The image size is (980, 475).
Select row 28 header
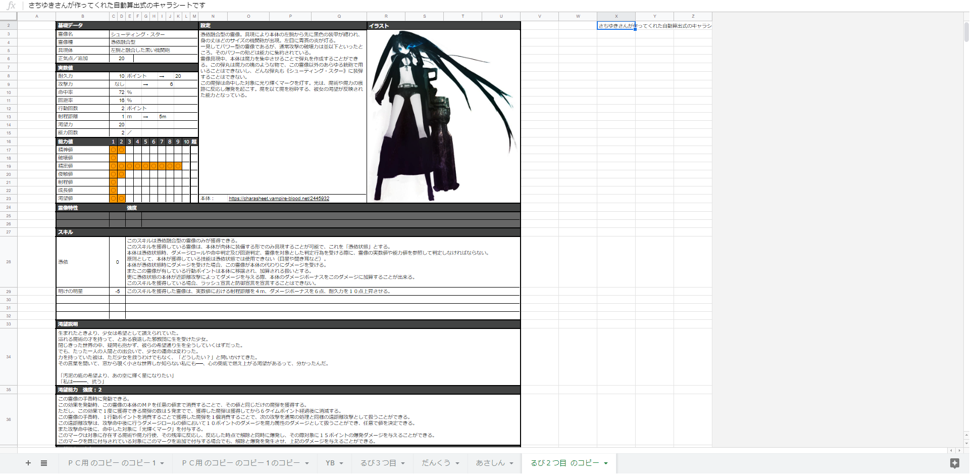[9, 262]
